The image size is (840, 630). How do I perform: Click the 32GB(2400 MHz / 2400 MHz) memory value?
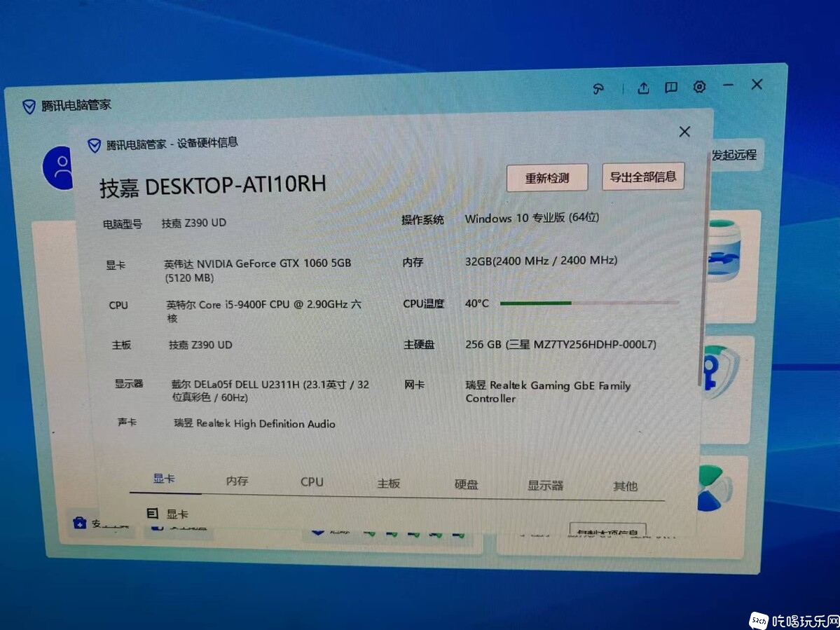point(541,261)
